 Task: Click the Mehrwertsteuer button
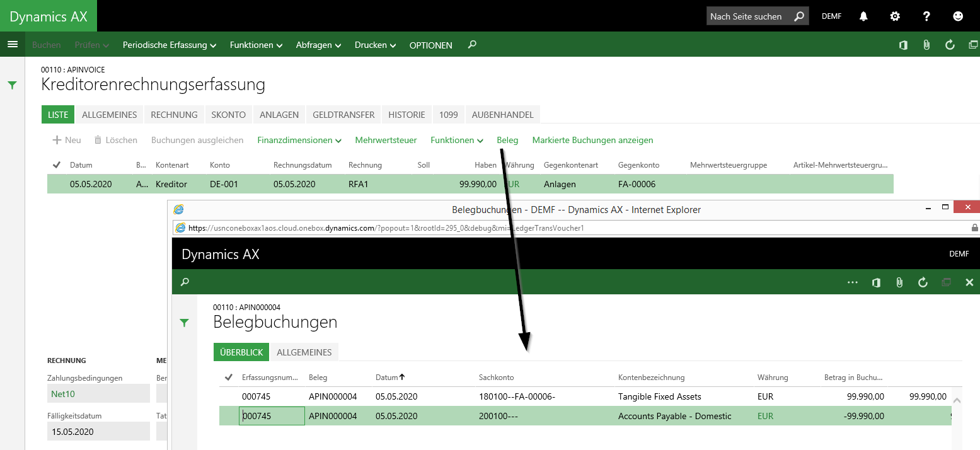386,141
